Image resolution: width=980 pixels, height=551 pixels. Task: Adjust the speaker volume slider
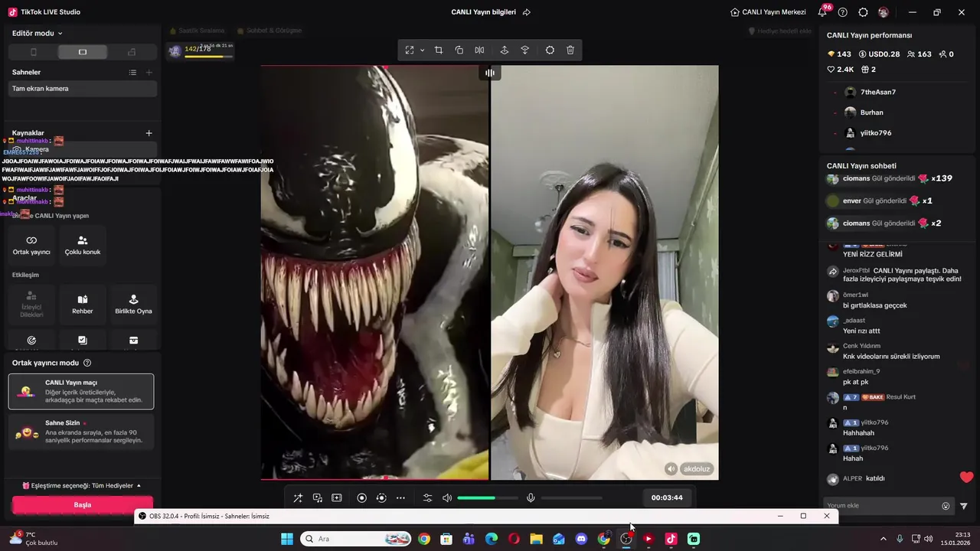[x=487, y=498]
